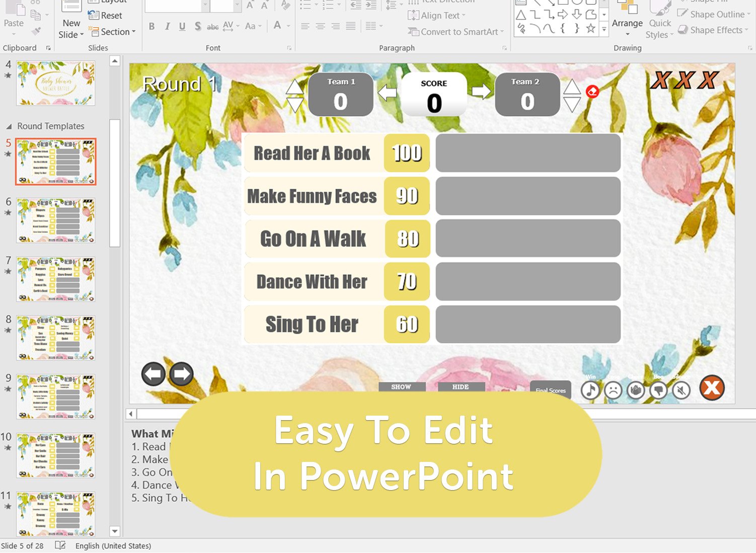Toggle Italic formatting
This screenshot has height=553, width=756.
point(167,26)
